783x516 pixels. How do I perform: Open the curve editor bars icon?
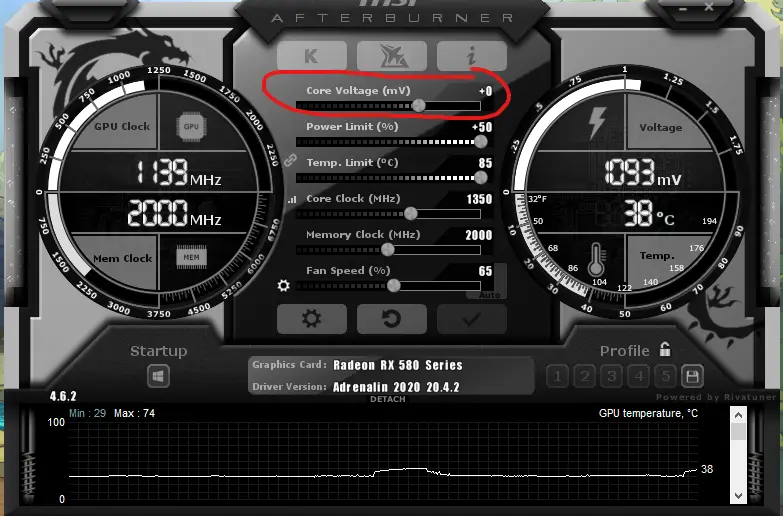pos(292,200)
